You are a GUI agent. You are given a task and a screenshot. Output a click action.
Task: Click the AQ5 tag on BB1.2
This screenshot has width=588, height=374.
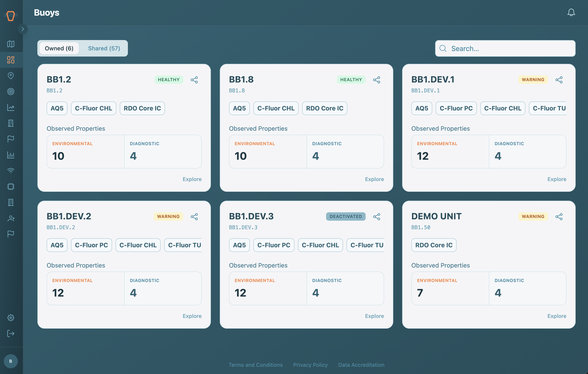click(x=57, y=108)
